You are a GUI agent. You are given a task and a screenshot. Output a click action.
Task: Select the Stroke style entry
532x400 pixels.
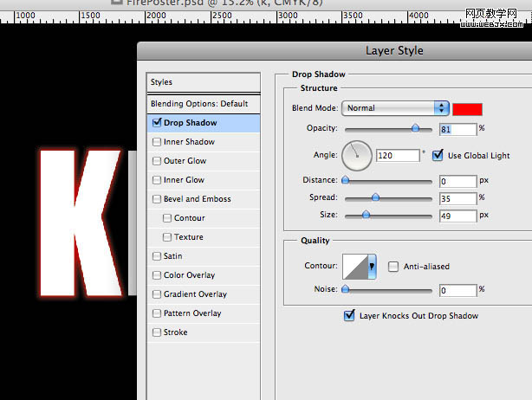175,332
